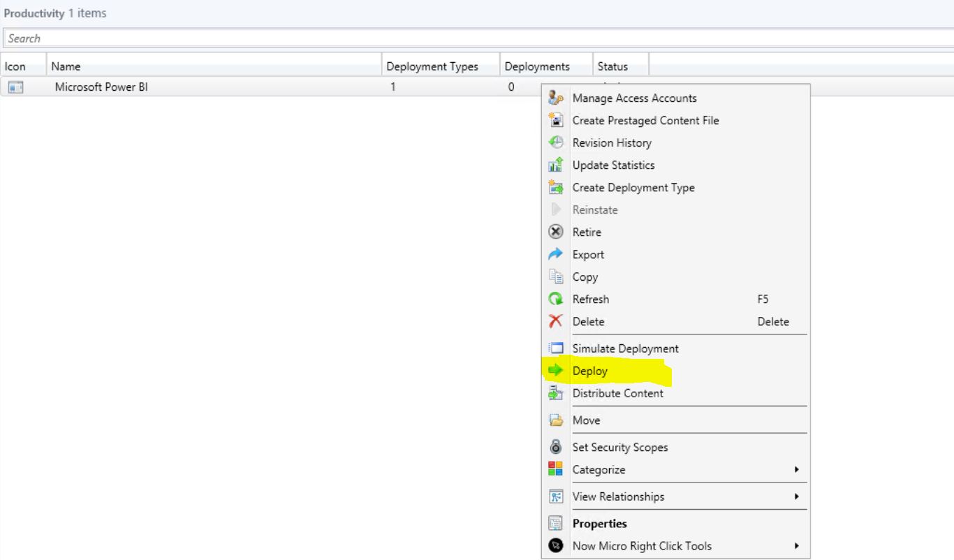Click the Now Micro Right Click Tools icon
This screenshot has width=954, height=560.
[x=556, y=546]
